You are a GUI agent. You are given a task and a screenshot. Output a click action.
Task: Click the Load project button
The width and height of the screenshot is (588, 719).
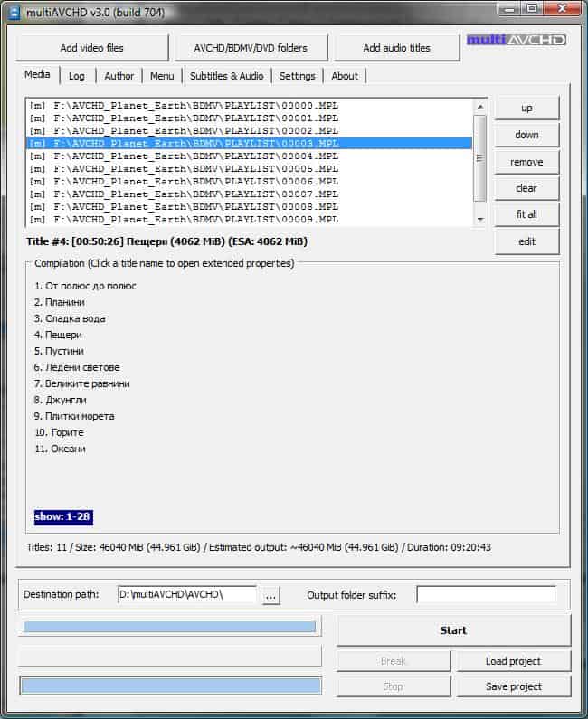tap(513, 661)
